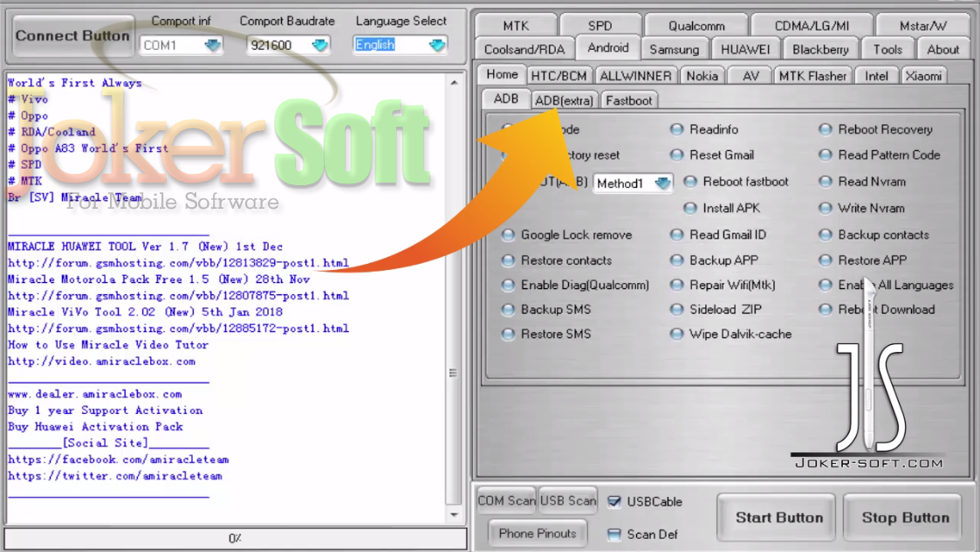Open the Language Select English dropdown
This screenshot has width=980, height=552.
coord(400,45)
